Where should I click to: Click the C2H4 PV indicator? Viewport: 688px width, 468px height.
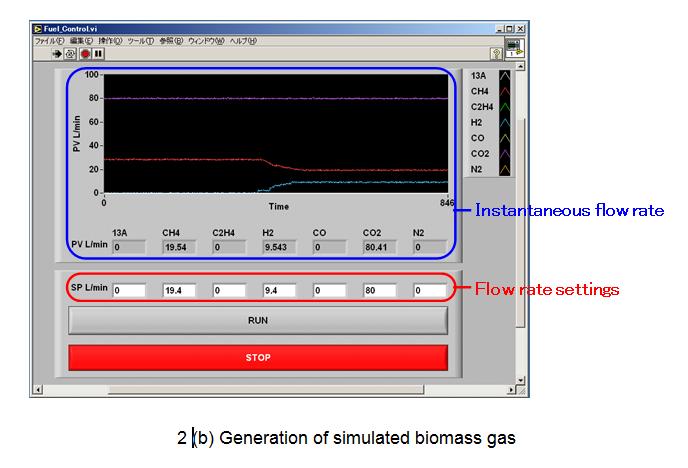click(x=229, y=247)
